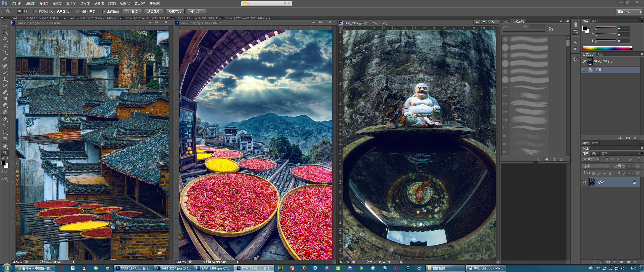
Task: Turn layer filtering switch on or off
Action: coord(639,159)
